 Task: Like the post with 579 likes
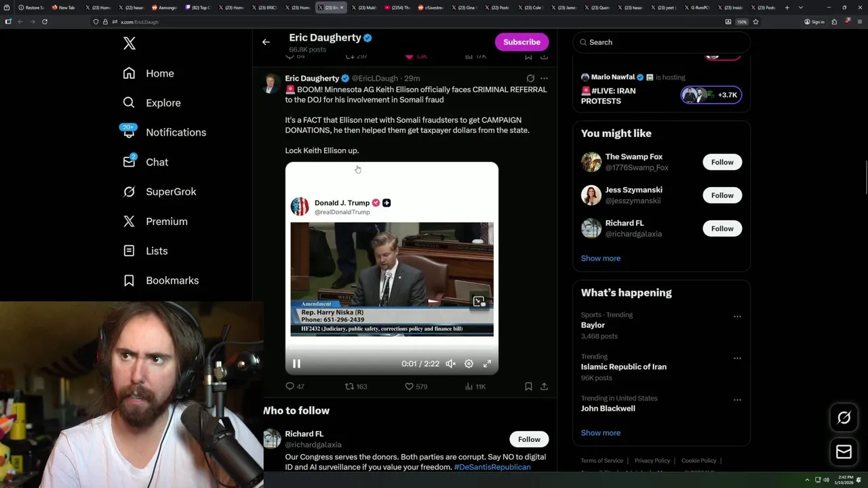tap(416, 386)
